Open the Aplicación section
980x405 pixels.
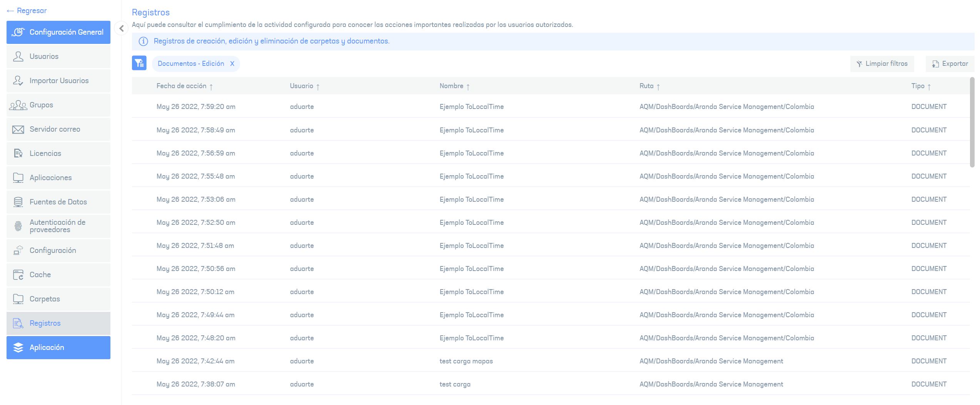click(58, 348)
